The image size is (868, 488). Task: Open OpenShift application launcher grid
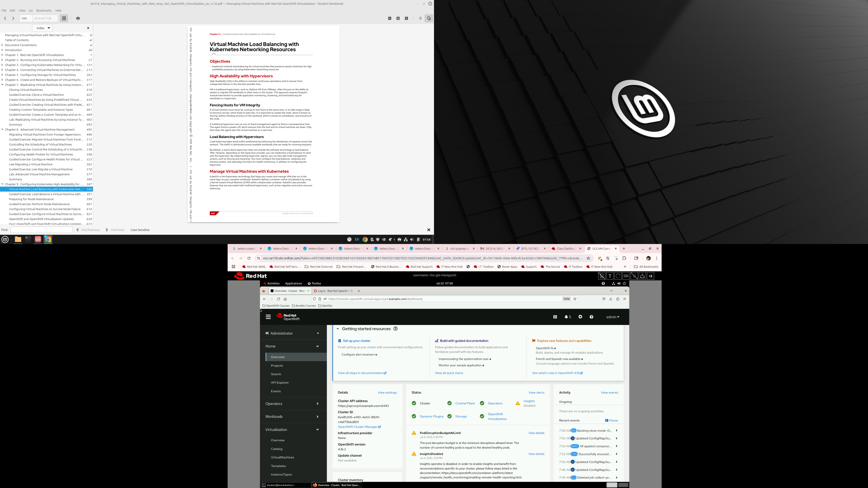click(x=555, y=317)
